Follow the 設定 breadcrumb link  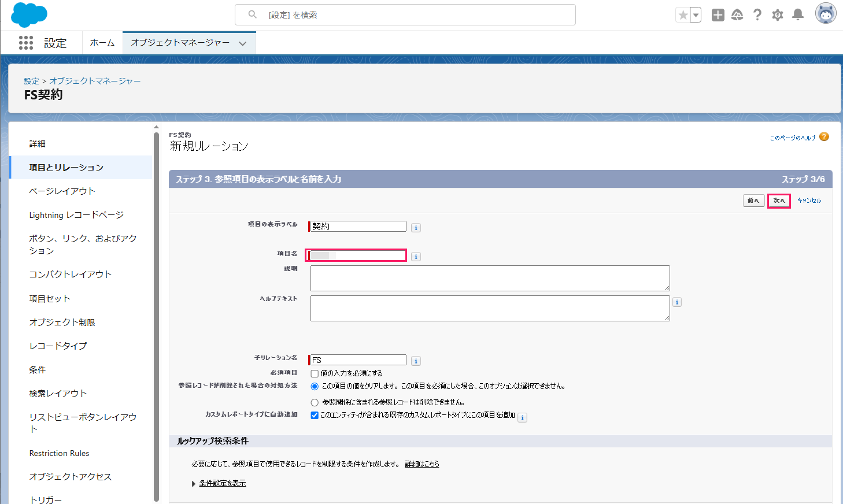pos(32,81)
